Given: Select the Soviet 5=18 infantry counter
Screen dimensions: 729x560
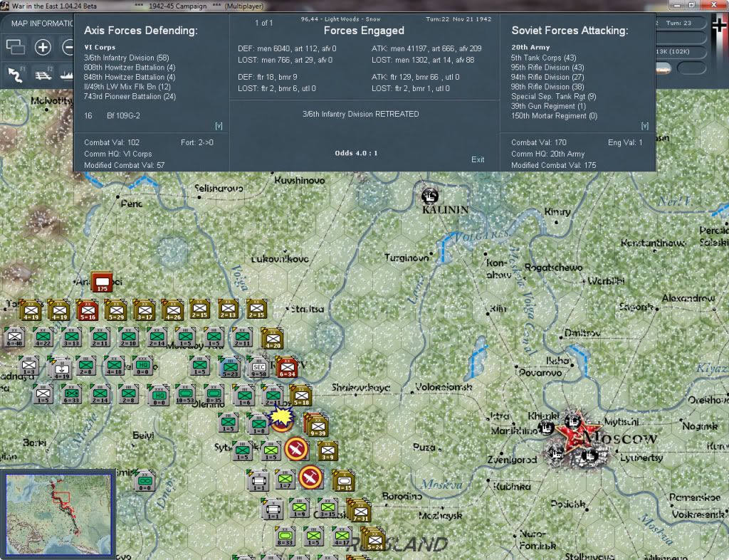Looking at the screenshot, I should point(301,396).
